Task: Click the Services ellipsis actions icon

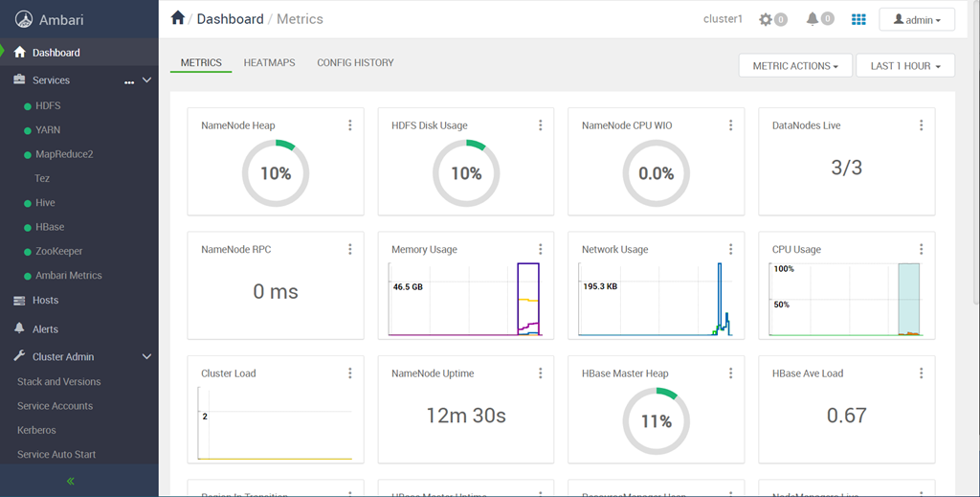Action: [x=129, y=82]
